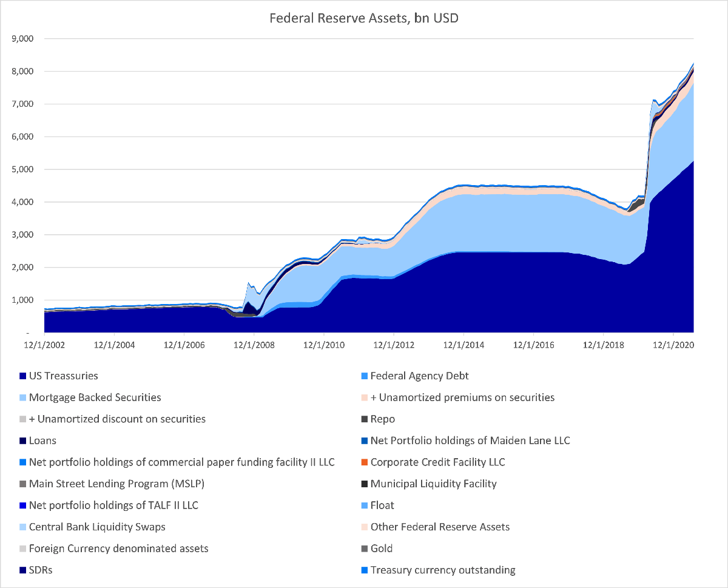Click the Loans legend swatch
Viewport: 728px width, 588px height.
22,441
